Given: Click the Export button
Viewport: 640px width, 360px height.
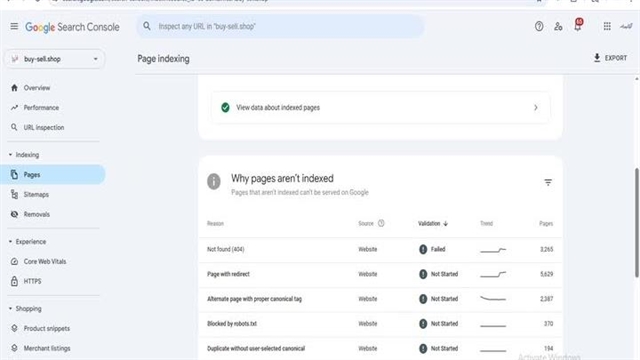Looking at the screenshot, I should point(610,58).
